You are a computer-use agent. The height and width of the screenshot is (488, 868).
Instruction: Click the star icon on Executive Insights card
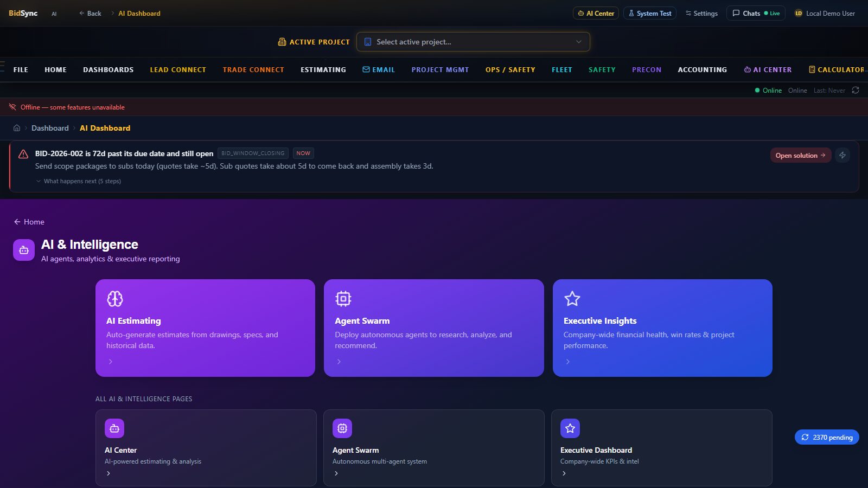(x=572, y=299)
